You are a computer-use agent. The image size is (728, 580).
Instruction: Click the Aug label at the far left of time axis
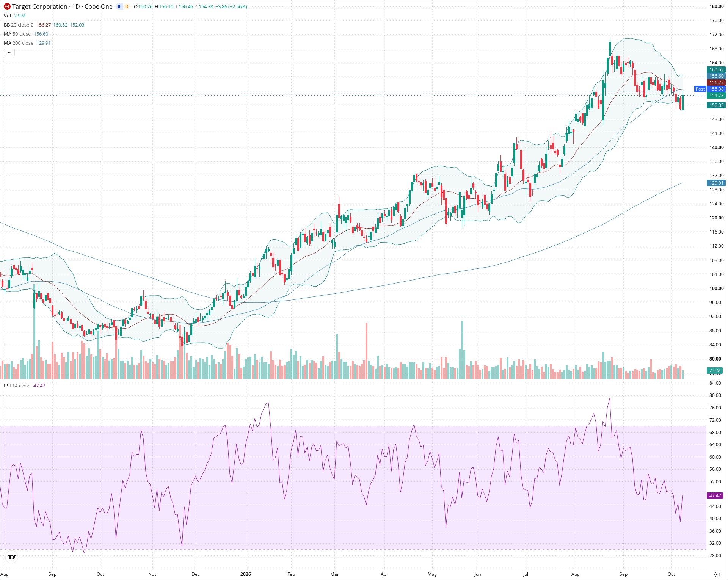5,574
